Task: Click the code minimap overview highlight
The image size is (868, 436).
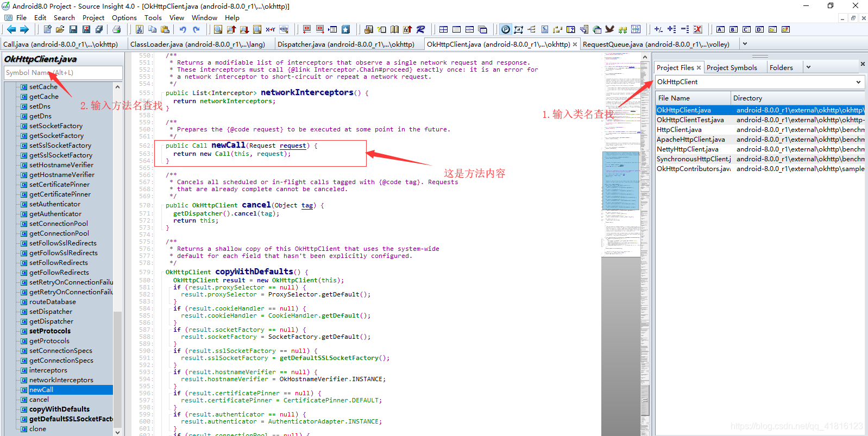Action: [621, 181]
